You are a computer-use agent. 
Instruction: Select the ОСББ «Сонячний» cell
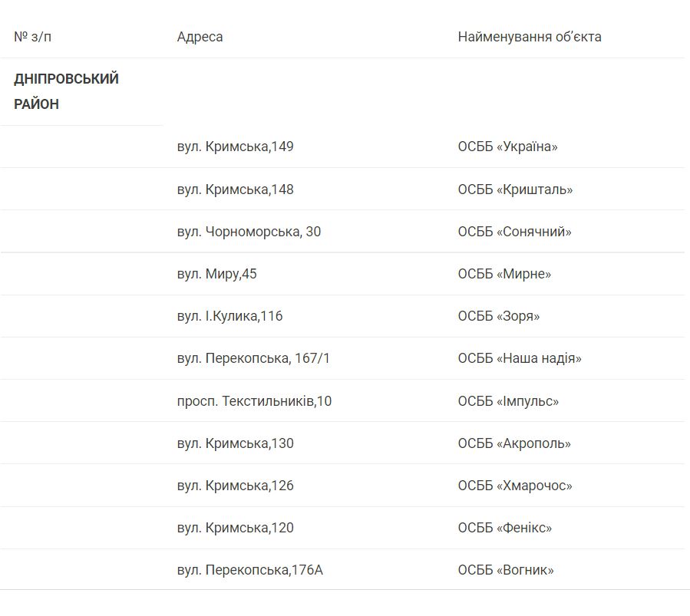pyautogui.click(x=514, y=232)
